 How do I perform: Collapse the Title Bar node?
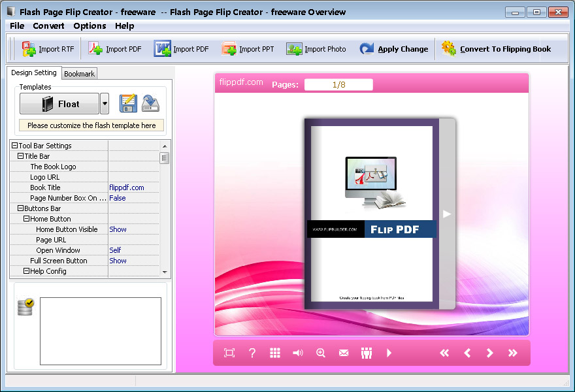click(20, 156)
